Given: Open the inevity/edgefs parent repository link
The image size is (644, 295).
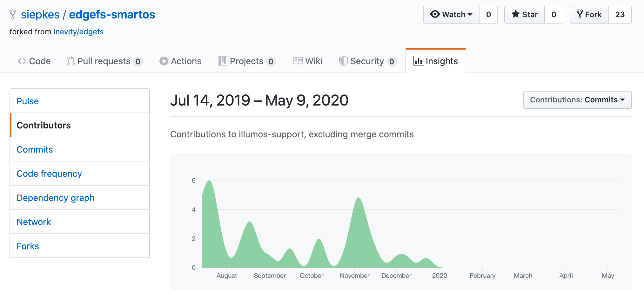Looking at the screenshot, I should (x=78, y=32).
